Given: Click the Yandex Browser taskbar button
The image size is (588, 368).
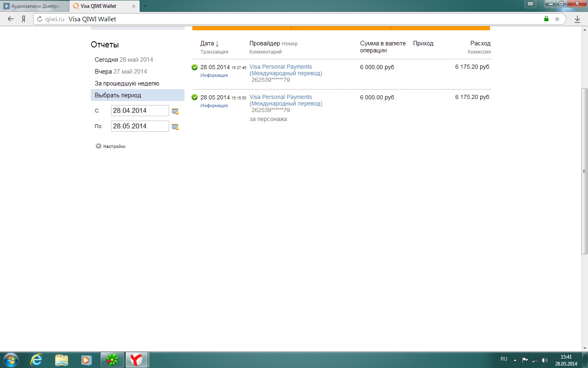Looking at the screenshot, I should (x=137, y=360).
